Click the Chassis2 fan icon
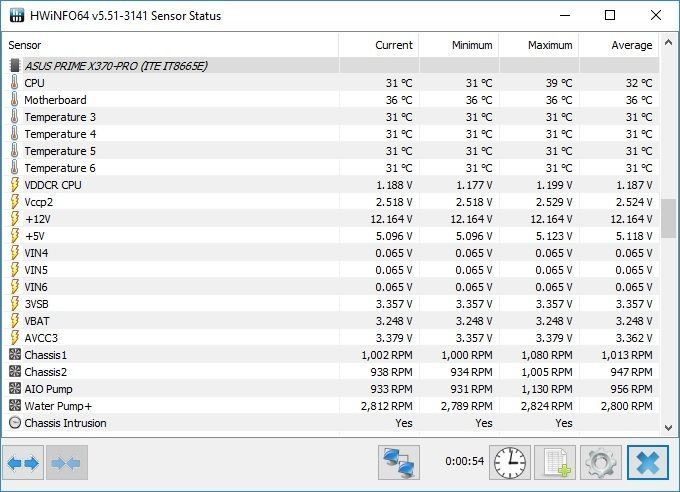The height and width of the screenshot is (492, 680). pyautogui.click(x=15, y=371)
